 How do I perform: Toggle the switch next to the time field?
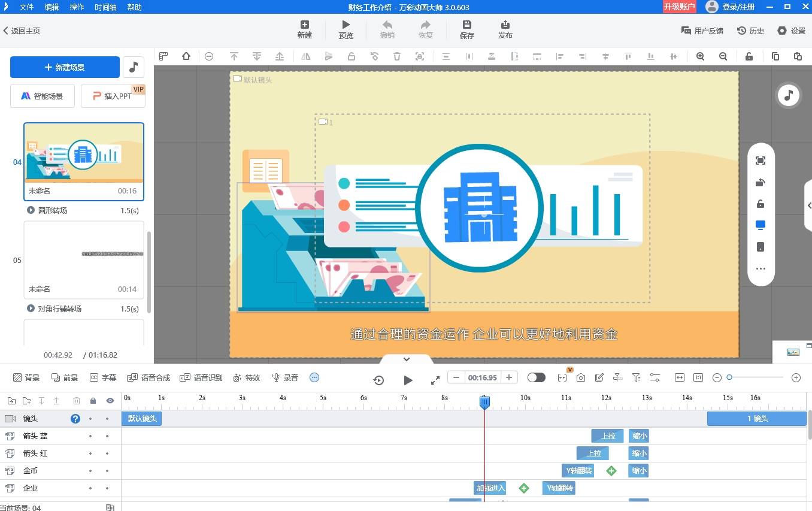(x=536, y=377)
